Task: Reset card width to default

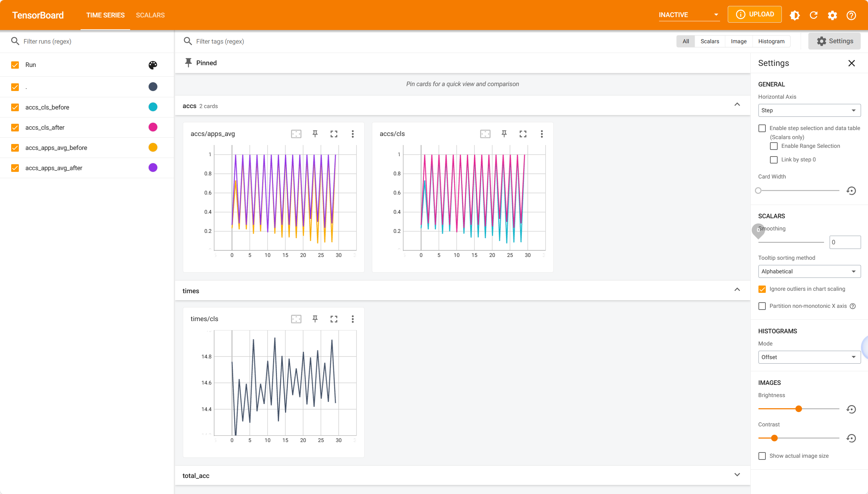Action: pos(851,191)
